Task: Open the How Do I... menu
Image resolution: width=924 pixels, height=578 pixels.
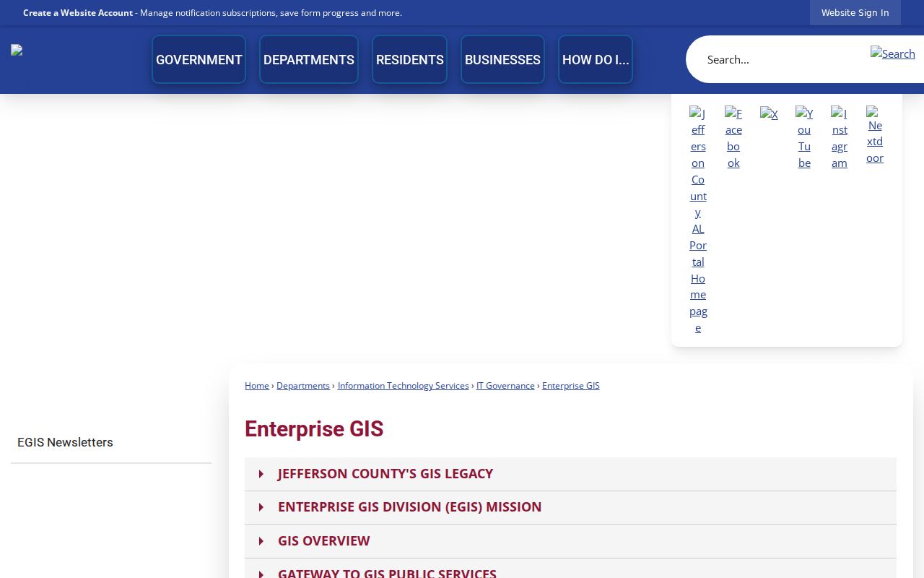Action: 596,60
